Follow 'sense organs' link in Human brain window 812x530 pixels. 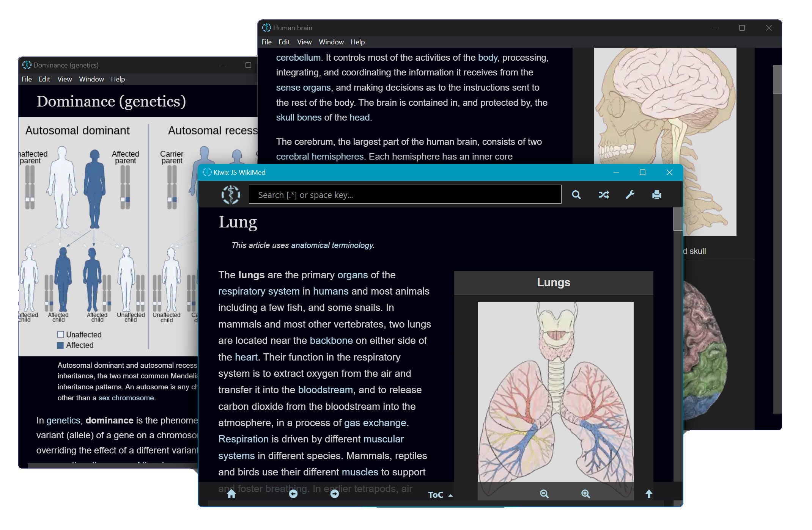coord(304,88)
